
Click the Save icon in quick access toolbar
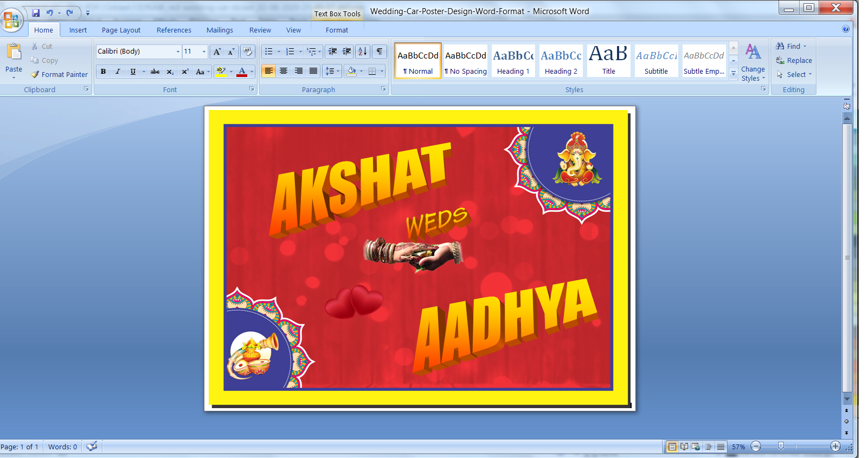[x=36, y=13]
